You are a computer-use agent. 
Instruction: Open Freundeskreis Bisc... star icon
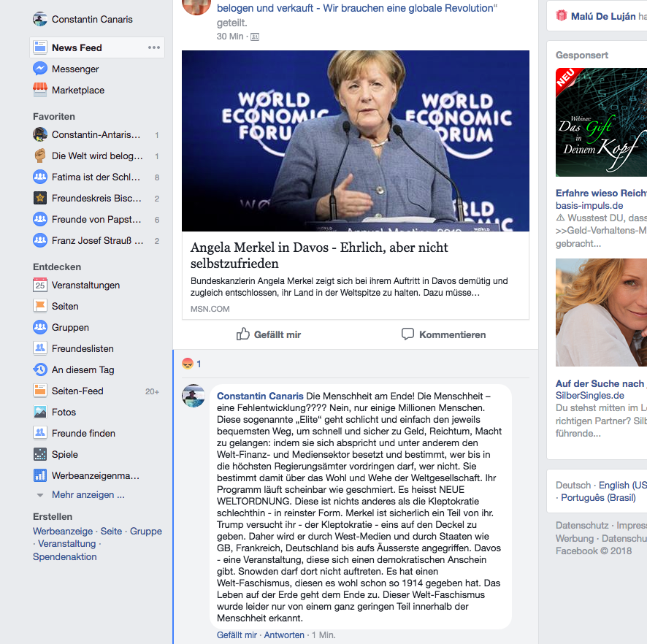coord(40,198)
